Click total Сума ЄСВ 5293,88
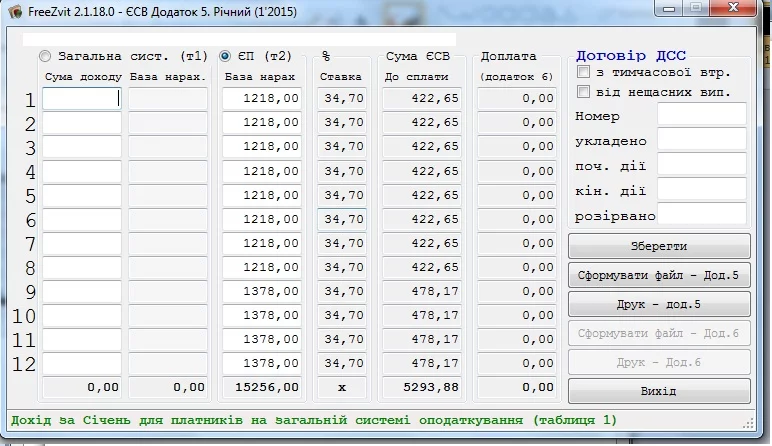Screen dimensions: 772x446 (422, 387)
